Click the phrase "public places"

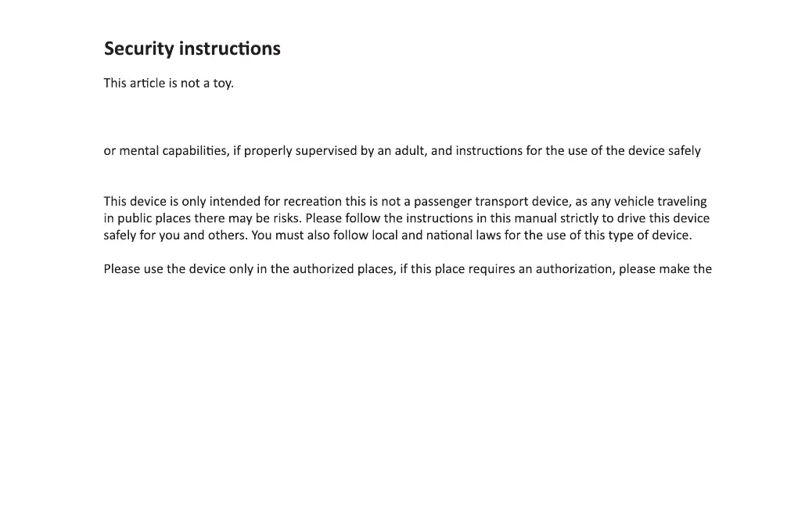click(x=153, y=218)
